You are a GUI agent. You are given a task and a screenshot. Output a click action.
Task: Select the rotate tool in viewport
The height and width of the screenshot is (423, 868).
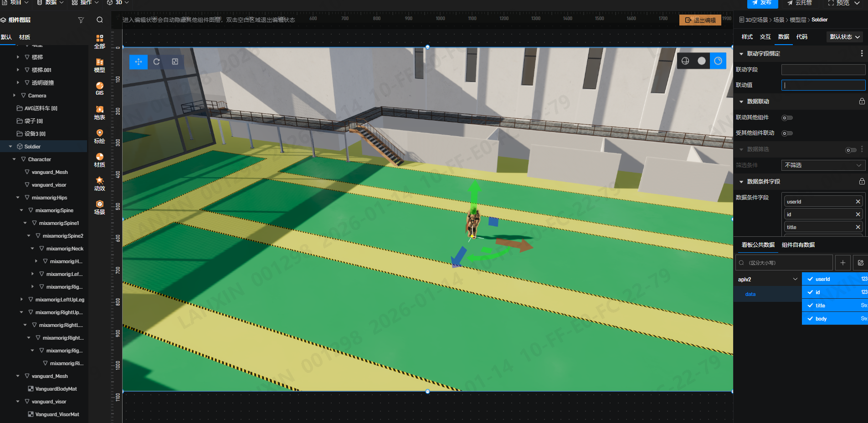[x=157, y=61]
